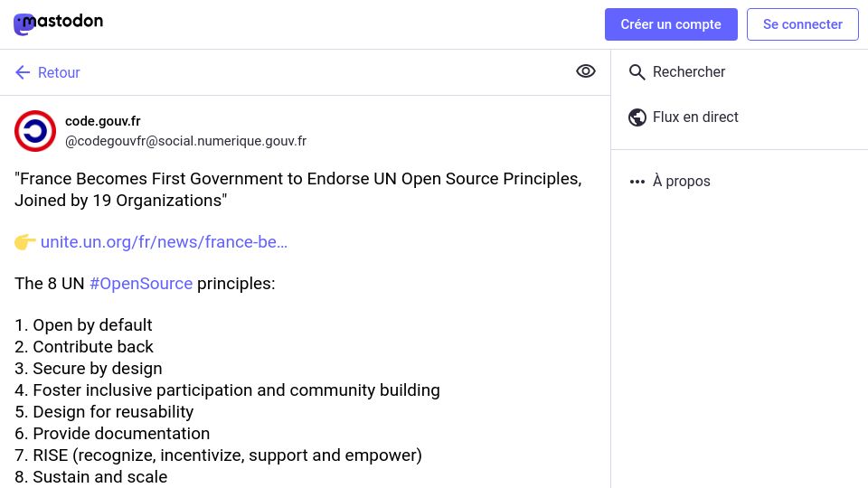Click the text '7. RISE (recognize, incentivize, support and empower)'
The image size is (868, 488).
pyautogui.click(x=218, y=455)
